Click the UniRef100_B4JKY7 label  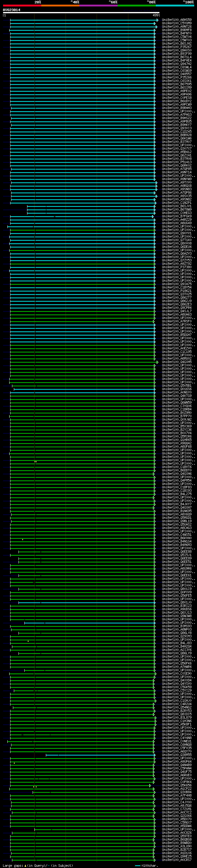(x=177, y=504)
